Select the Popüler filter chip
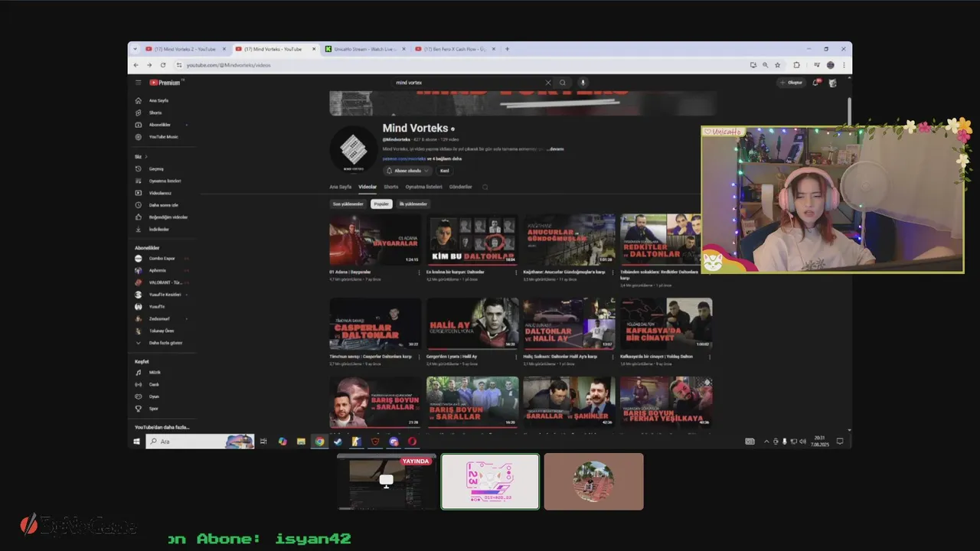Image resolution: width=980 pixels, height=551 pixels. (x=381, y=204)
